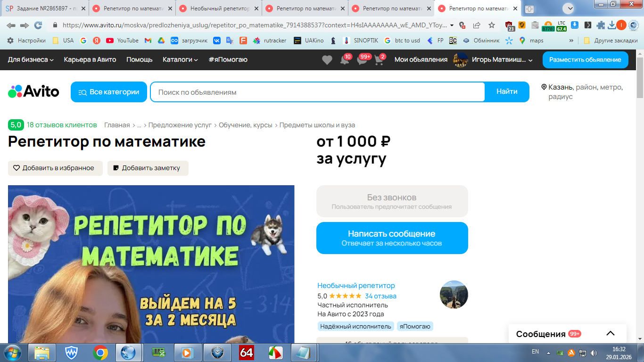Open the seller's 34 отзыва link
The width and height of the screenshot is (644, 362).
point(381,296)
